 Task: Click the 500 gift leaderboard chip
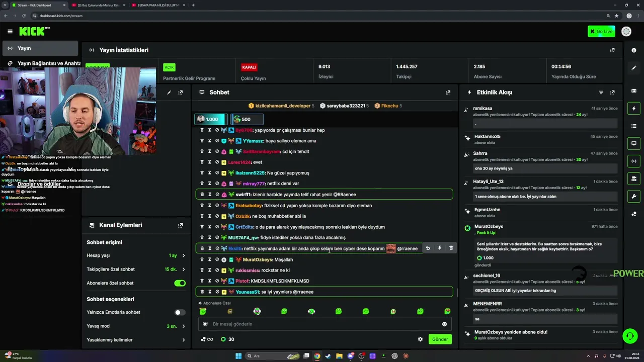[x=247, y=119]
